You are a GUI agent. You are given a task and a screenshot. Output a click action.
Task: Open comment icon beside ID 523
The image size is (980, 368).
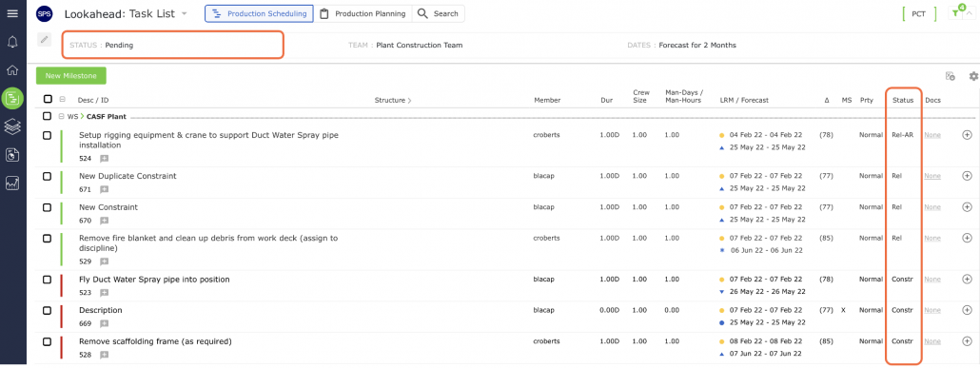pos(105,292)
